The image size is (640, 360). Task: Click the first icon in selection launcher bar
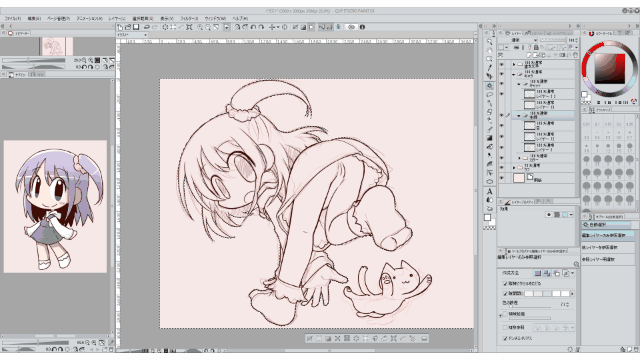point(309,338)
